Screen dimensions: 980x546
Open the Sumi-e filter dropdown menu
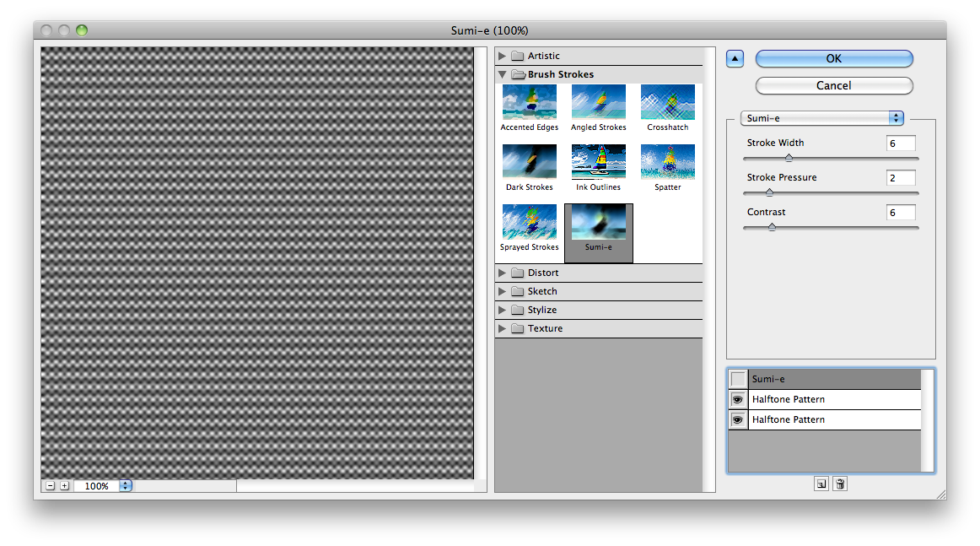821,118
